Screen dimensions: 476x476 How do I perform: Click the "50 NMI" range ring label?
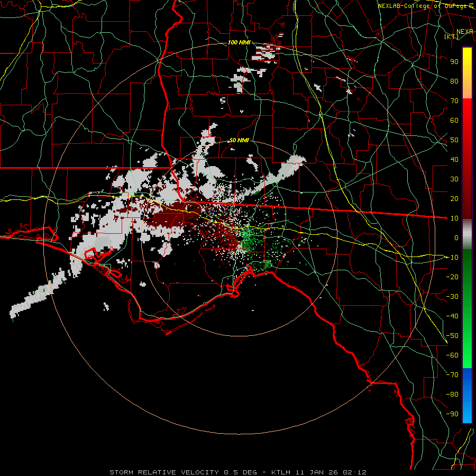tap(239, 140)
